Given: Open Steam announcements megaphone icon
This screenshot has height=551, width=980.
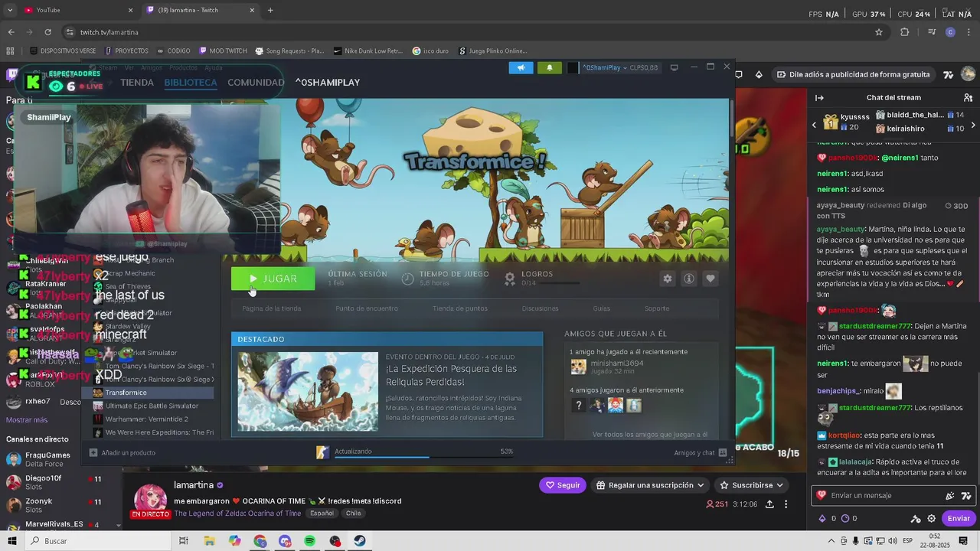Looking at the screenshot, I should click(521, 67).
